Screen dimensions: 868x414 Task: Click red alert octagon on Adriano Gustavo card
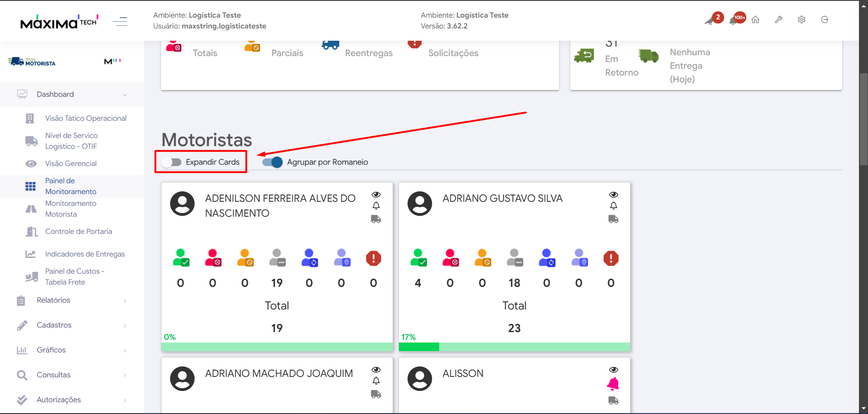pyautogui.click(x=611, y=258)
